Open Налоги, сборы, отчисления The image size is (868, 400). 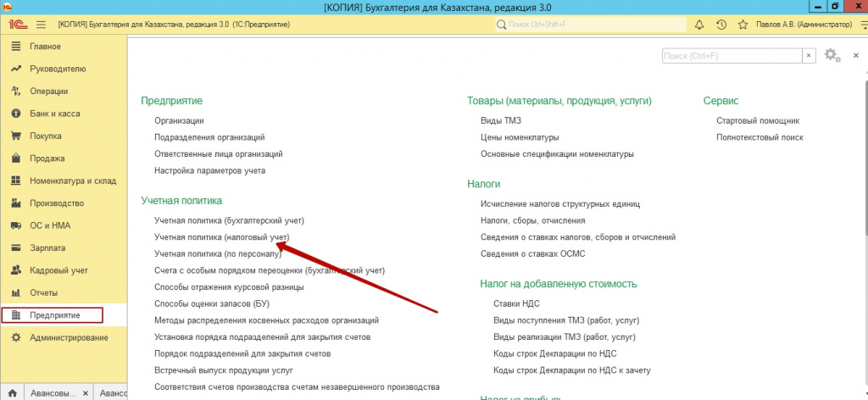[x=533, y=220]
